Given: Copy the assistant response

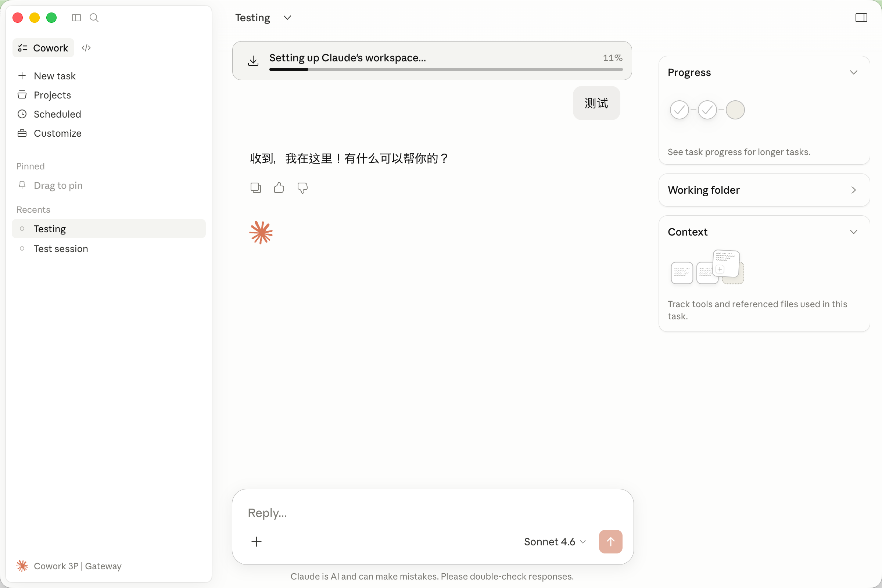Looking at the screenshot, I should coord(256,187).
